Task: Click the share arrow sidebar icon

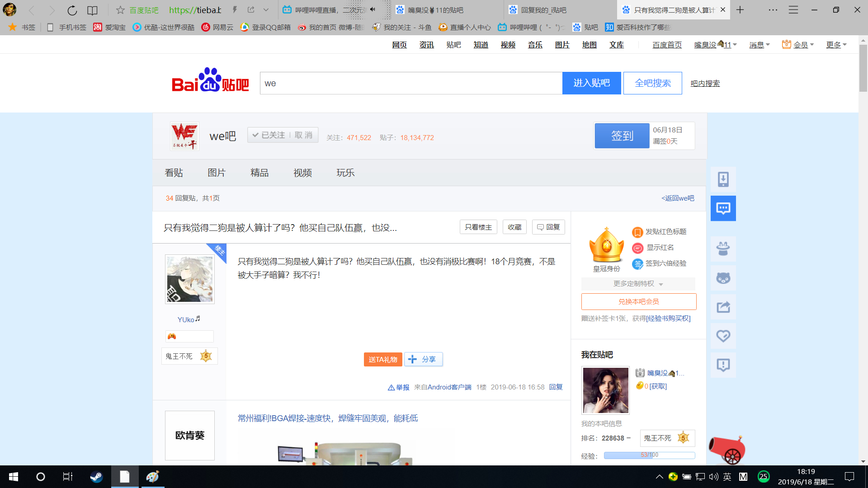Action: tap(723, 307)
